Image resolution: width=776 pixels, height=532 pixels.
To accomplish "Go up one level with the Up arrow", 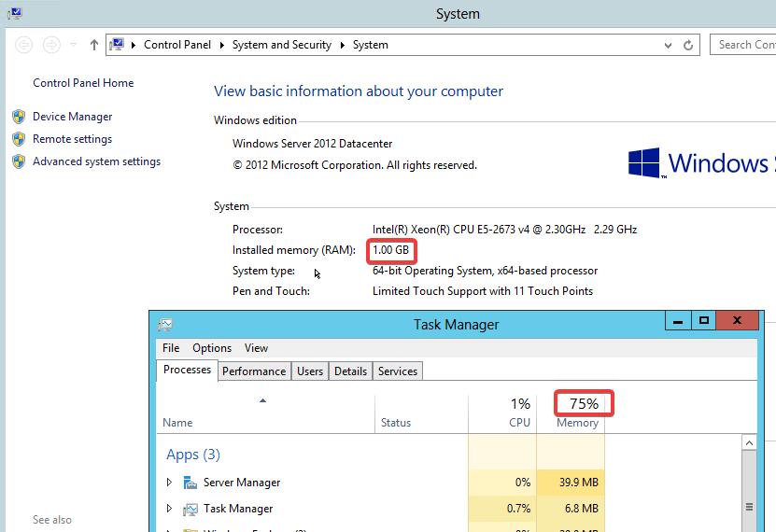I will coord(94,45).
